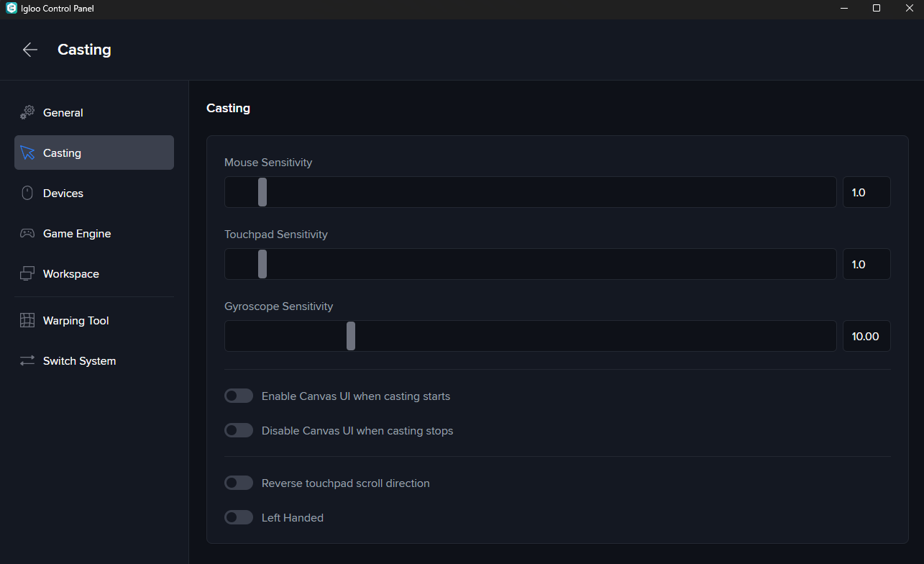
Task: Click the Mouse Sensitivity slider handle
Action: pyautogui.click(x=262, y=192)
